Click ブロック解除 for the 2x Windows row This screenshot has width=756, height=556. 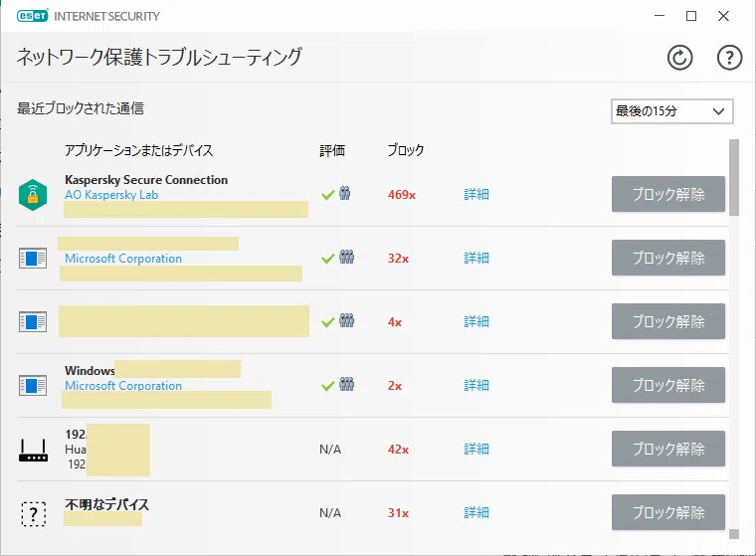(x=668, y=385)
